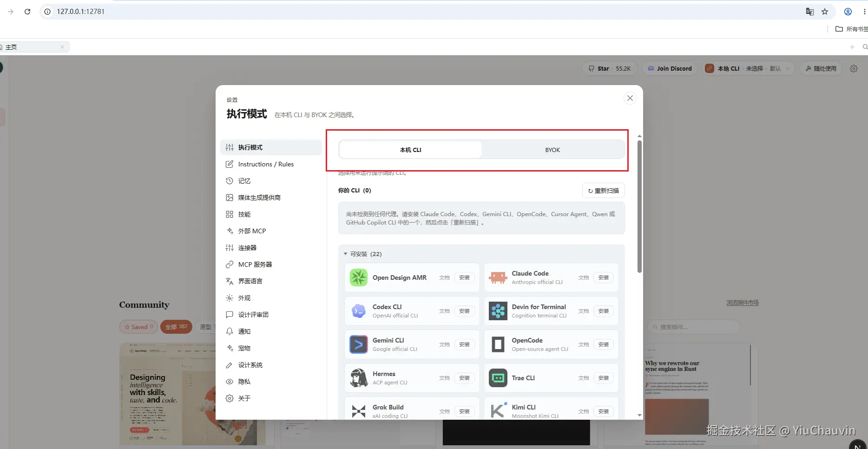Reload the page in the browser

[27, 12]
